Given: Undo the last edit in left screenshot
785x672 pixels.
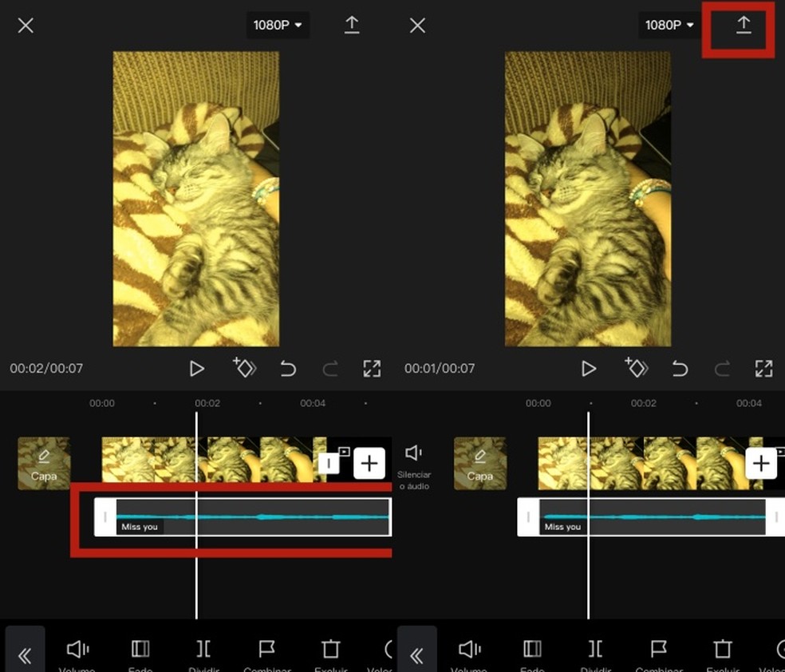Looking at the screenshot, I should [x=288, y=369].
